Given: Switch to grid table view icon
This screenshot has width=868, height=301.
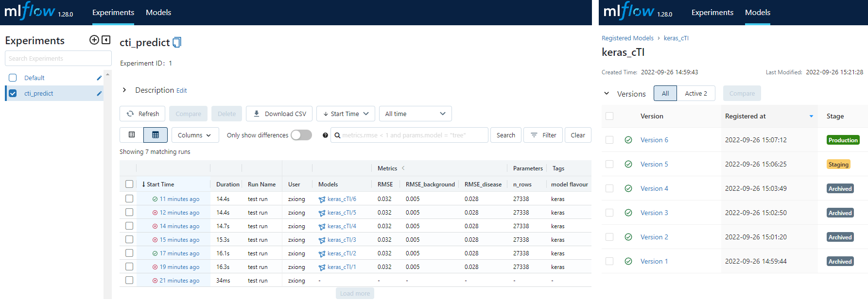Looking at the screenshot, I should [x=156, y=135].
